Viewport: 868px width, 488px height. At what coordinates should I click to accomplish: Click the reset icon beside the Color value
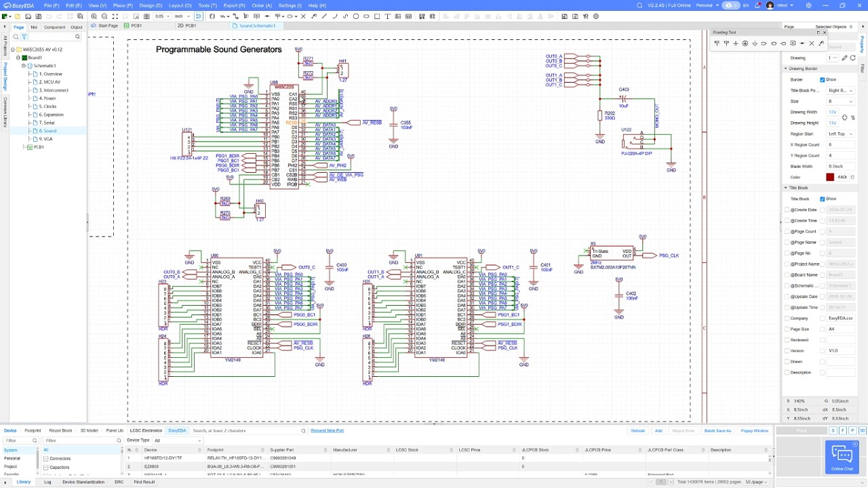pos(852,177)
